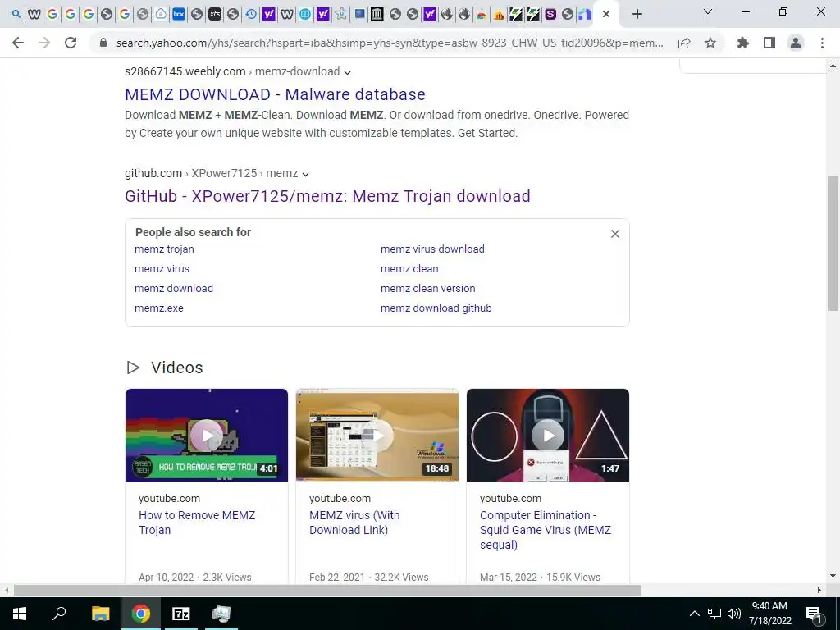
Task: Click the Yahoo search URL in the address bar
Action: point(390,43)
